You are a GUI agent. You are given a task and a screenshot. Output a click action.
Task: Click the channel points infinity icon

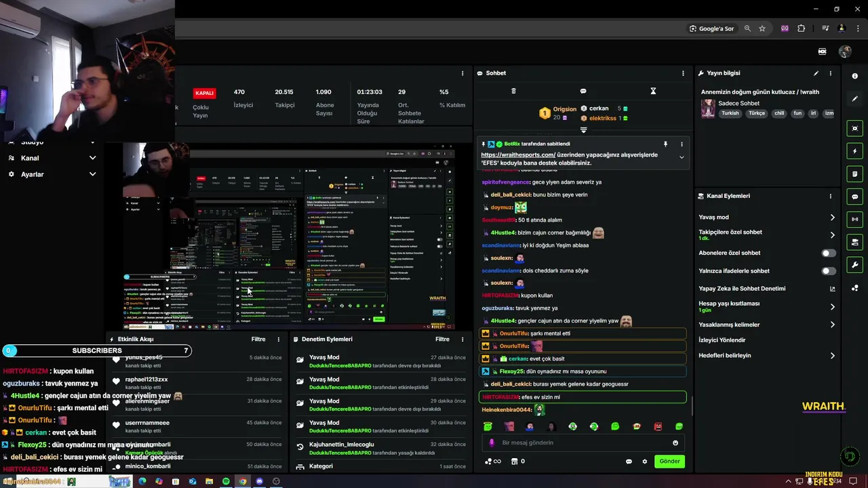pos(493,462)
